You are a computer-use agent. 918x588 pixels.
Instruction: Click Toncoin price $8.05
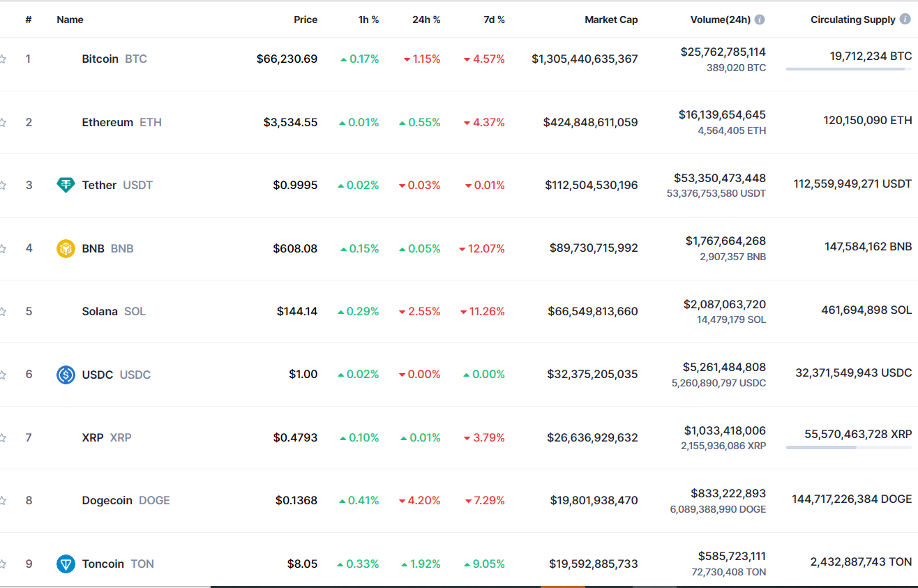[302, 564]
